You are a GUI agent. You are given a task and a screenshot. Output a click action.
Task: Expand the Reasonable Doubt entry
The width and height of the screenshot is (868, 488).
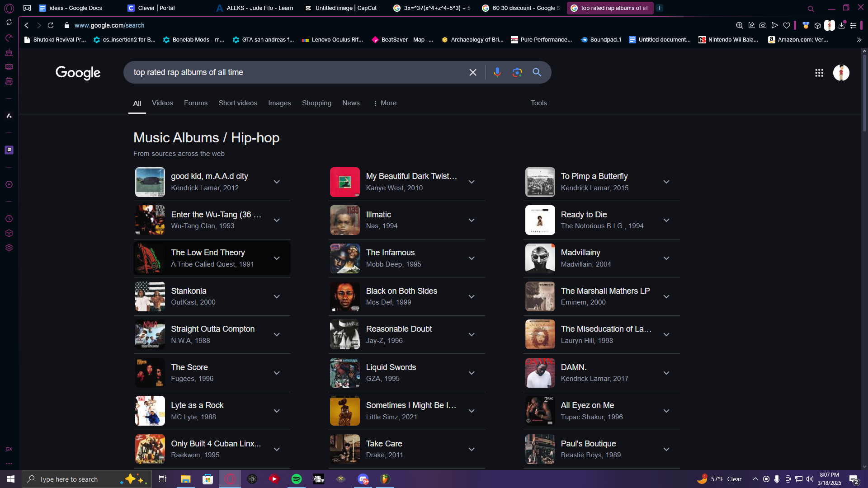coord(472,334)
